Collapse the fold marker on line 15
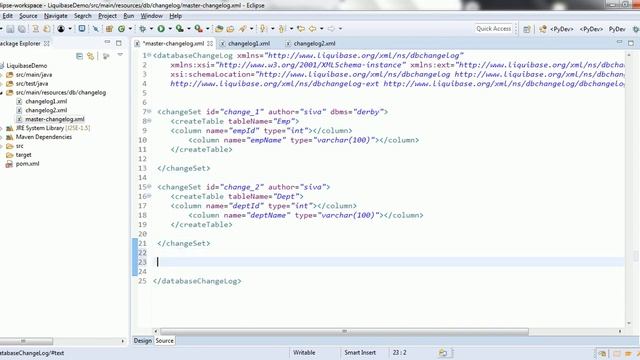The height and width of the screenshot is (360, 640). coord(149,186)
